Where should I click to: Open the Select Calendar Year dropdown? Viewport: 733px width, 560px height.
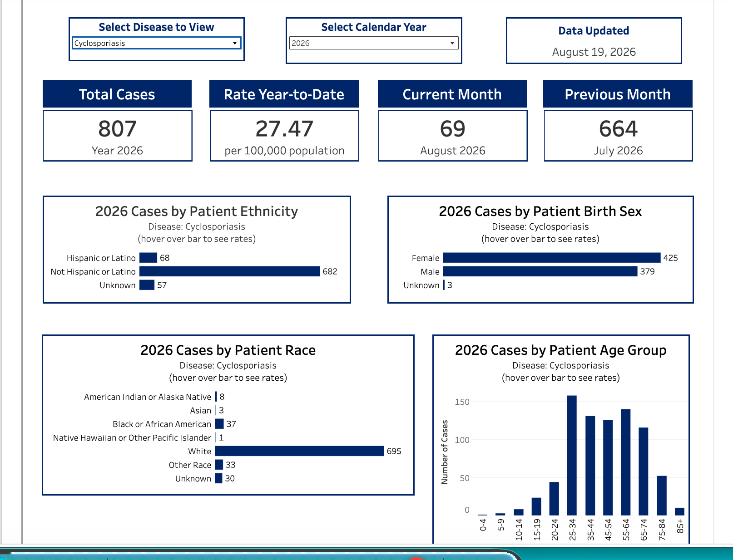tap(374, 43)
